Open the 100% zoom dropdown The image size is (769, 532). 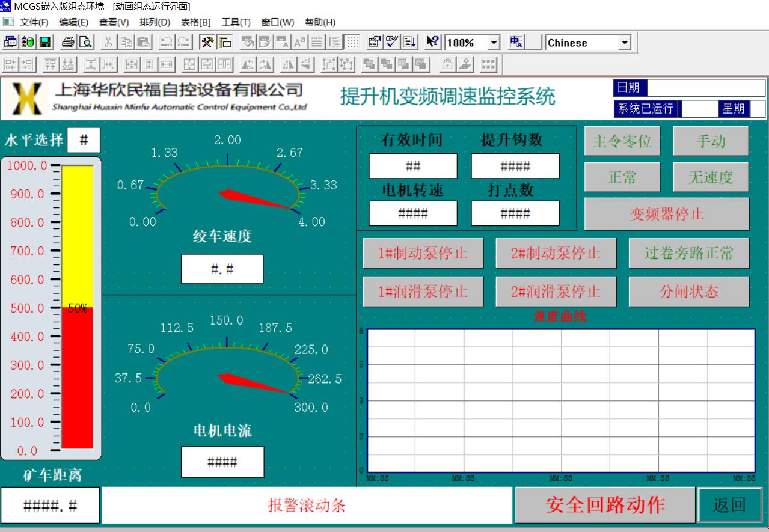click(x=494, y=43)
